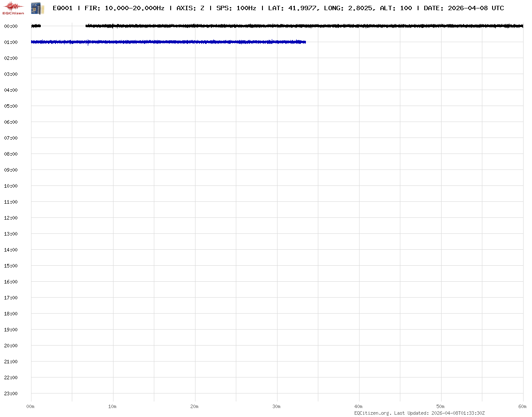This screenshot has width=532, height=417.
Task: Click the EQCitizen.org footer text
Action: click(372, 413)
